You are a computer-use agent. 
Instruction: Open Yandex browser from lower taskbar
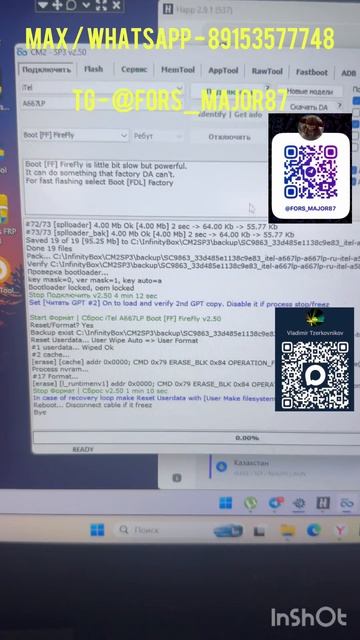click(x=339, y=530)
